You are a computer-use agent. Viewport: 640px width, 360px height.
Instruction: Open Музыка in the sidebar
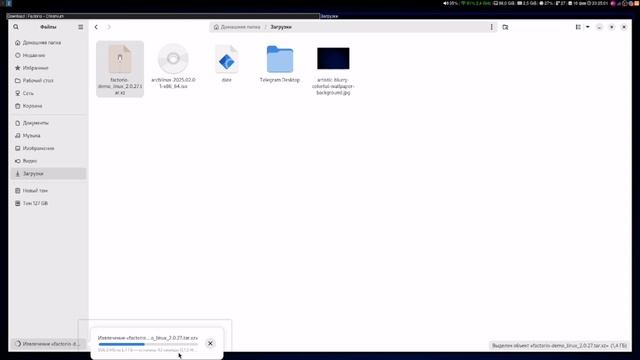point(48,136)
